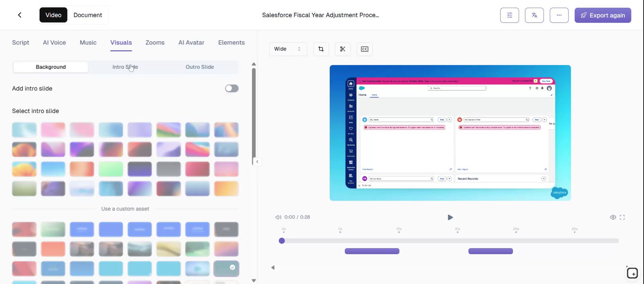Click the 10s timeline marker
The height and width of the screenshot is (284, 644).
click(399, 230)
